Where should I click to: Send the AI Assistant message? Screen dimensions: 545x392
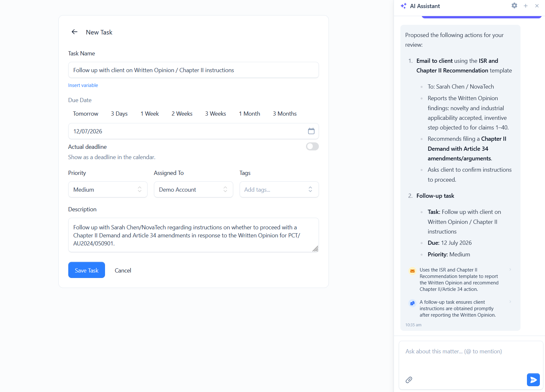[x=533, y=380]
